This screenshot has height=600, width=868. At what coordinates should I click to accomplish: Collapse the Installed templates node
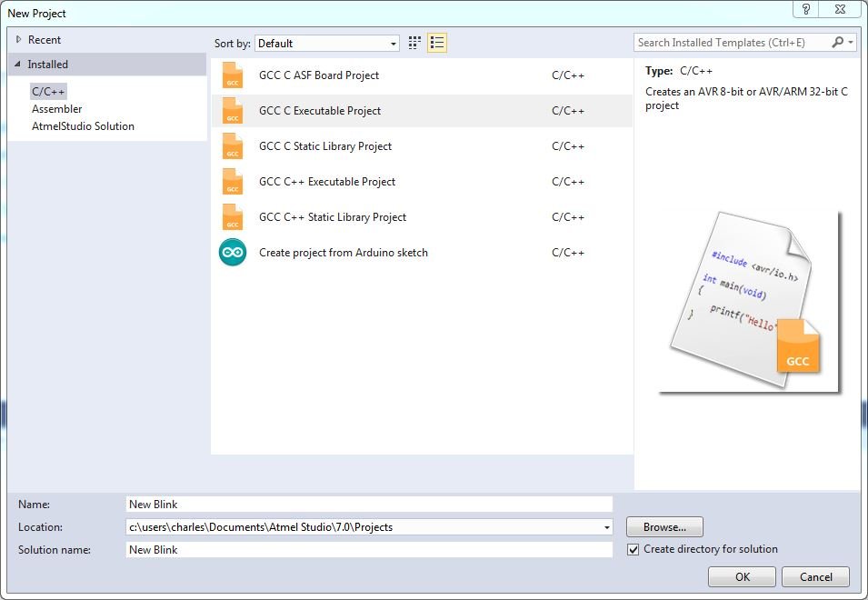coord(18,65)
